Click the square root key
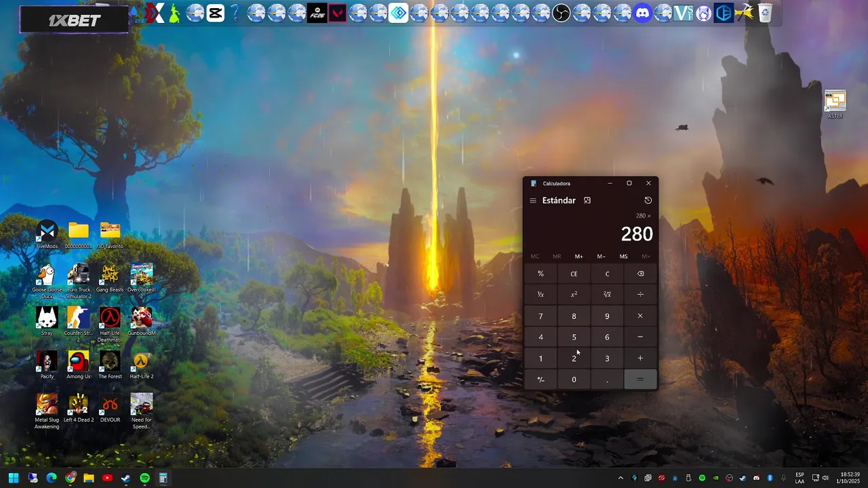Image resolution: width=868 pixels, height=488 pixels. (607, 295)
